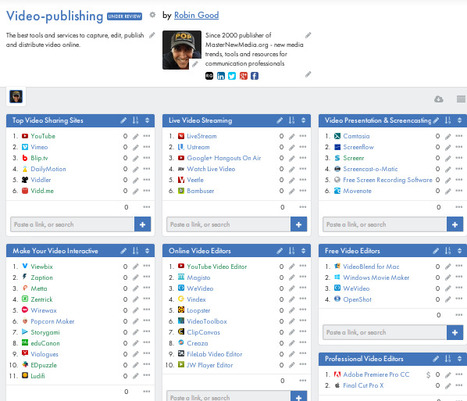Image resolution: width=467 pixels, height=401 pixels.
Task: Collapse the Online Video Editors panel arrows
Action: click(303, 251)
